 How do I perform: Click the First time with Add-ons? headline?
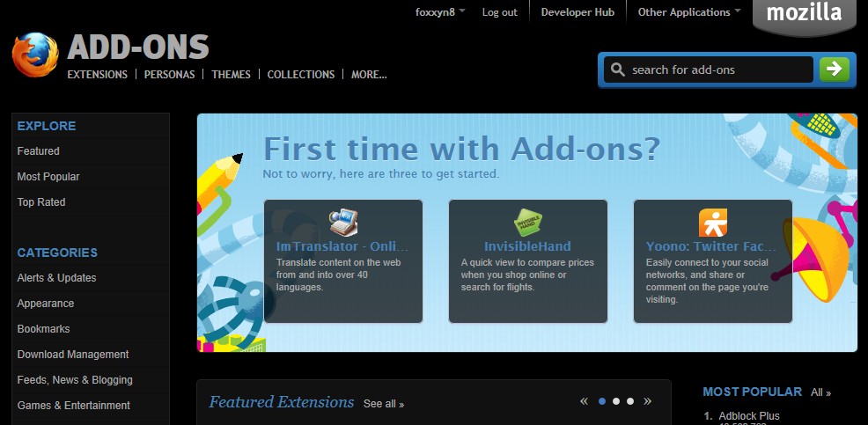pos(461,149)
